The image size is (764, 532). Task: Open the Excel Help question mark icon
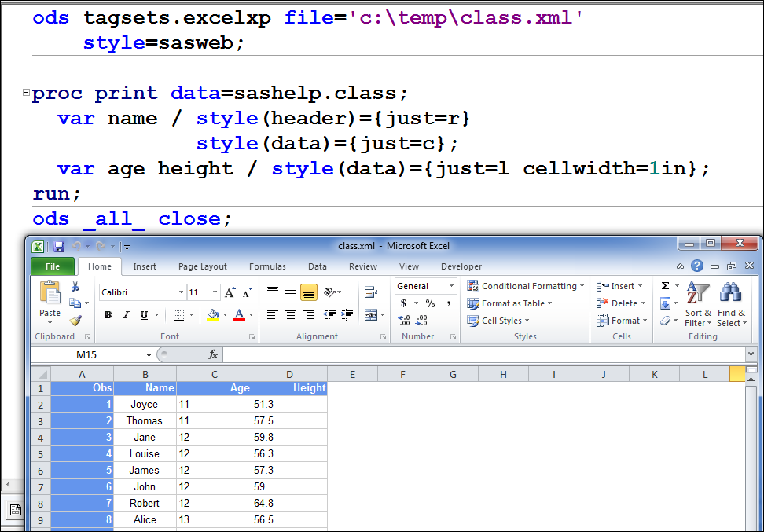[x=697, y=266]
